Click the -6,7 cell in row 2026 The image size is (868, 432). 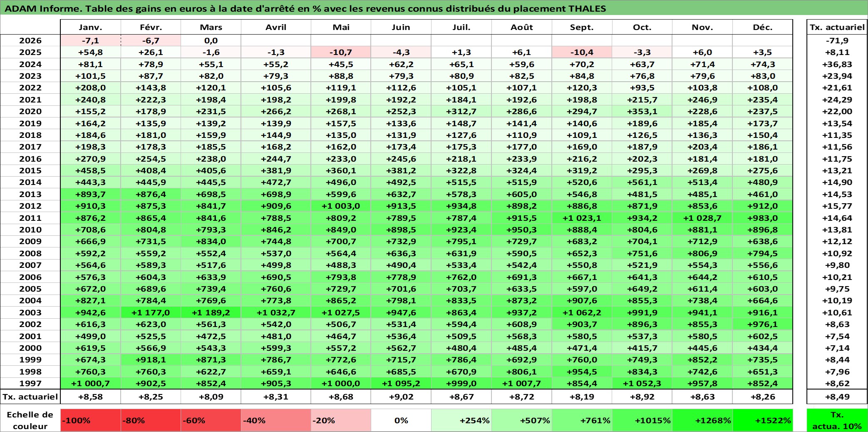point(151,40)
